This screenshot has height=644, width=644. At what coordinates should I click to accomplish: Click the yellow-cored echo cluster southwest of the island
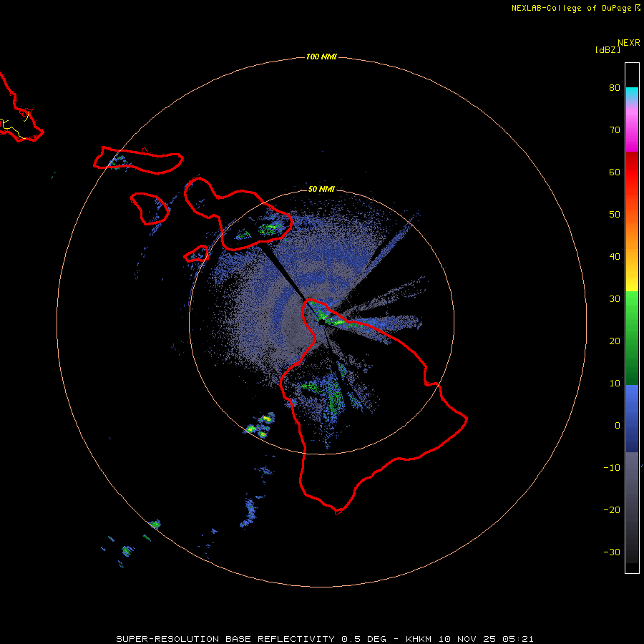[x=260, y=426]
